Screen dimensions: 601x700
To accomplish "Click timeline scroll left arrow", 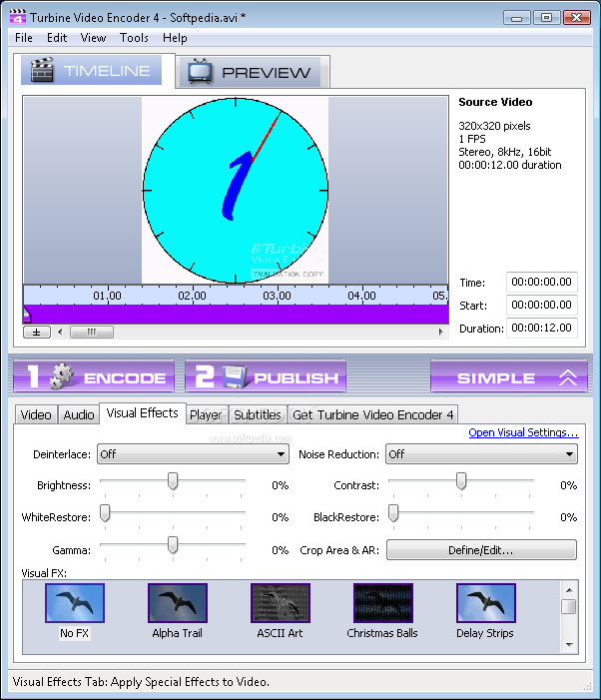I will tap(60, 332).
